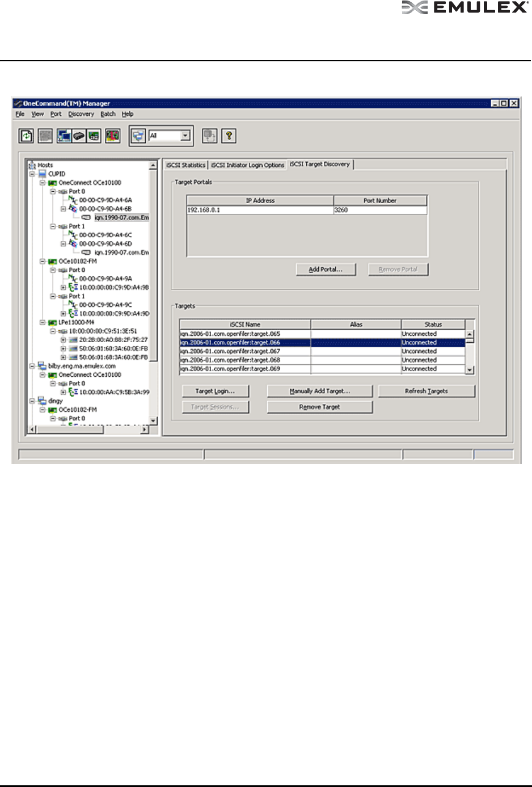
Task: Expand the 10:00:00:00:C9:9D:A4:9B FCoE node
Action: point(63,287)
